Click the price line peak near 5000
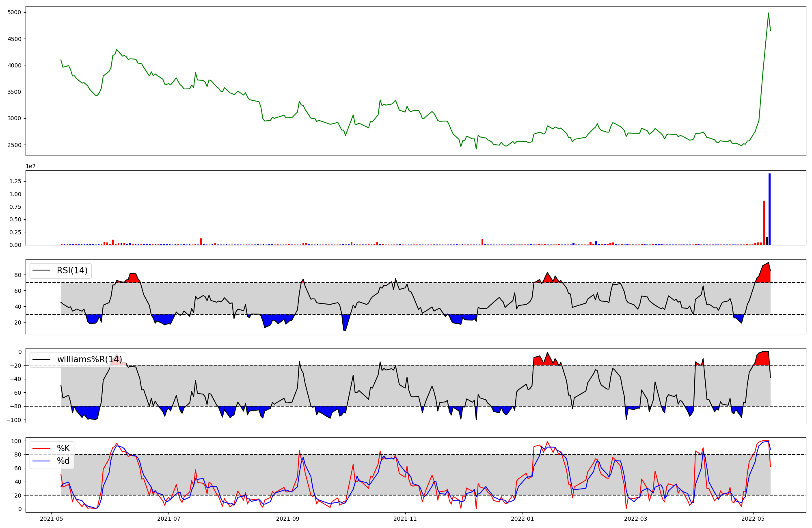 (x=768, y=13)
